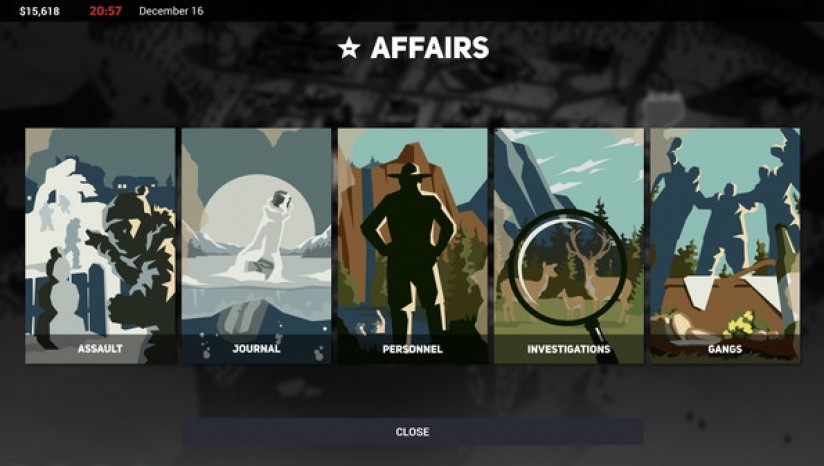This screenshot has width=824, height=466.
Task: Click the December 16 date
Action: point(171,11)
